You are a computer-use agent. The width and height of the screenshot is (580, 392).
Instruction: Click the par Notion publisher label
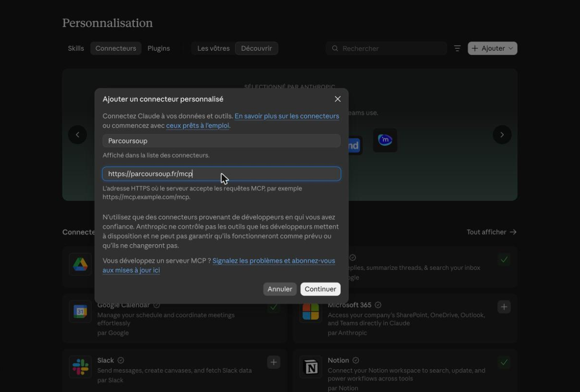coord(343,388)
